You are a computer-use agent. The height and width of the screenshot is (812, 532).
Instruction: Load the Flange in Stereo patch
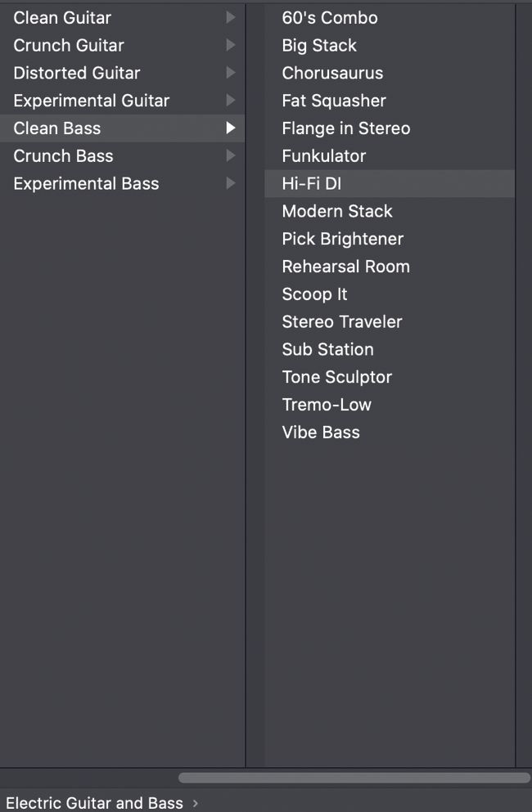[345, 128]
